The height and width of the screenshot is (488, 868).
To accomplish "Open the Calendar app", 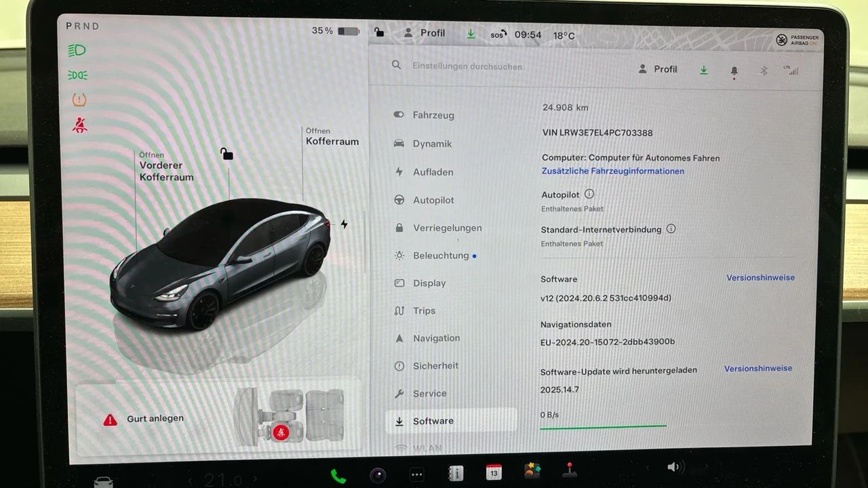I will (x=494, y=472).
